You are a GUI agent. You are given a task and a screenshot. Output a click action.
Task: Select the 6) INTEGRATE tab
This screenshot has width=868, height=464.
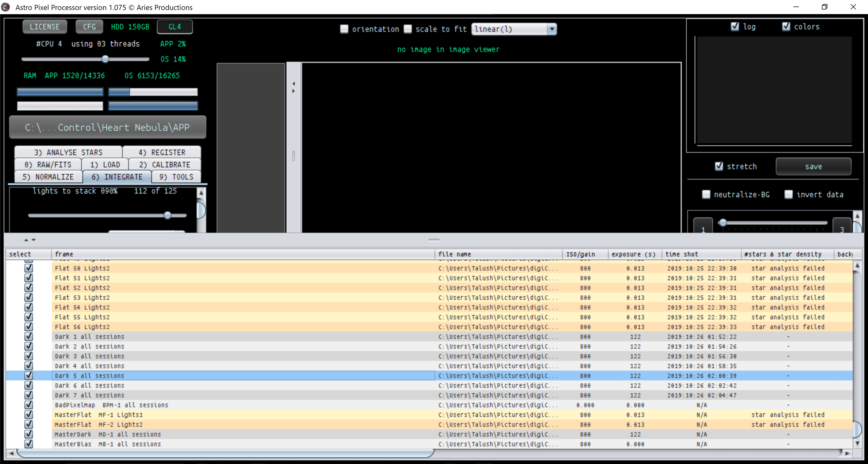(x=117, y=177)
